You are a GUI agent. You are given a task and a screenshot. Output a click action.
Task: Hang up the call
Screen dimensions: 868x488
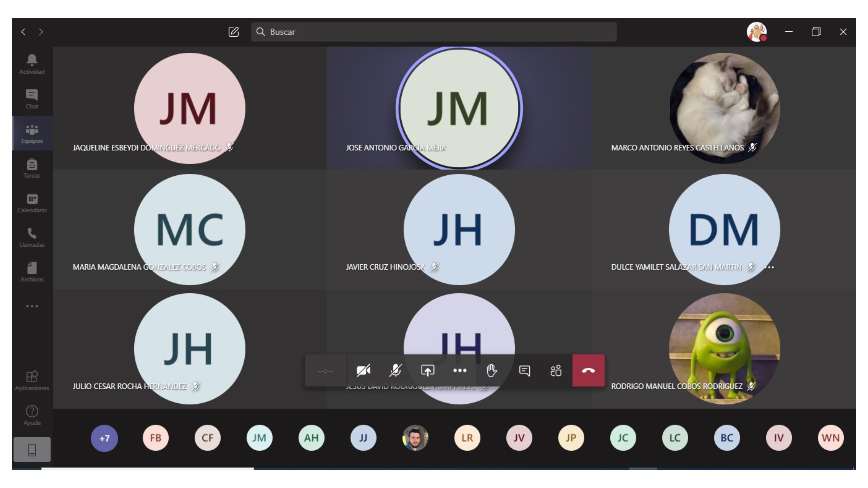point(588,371)
